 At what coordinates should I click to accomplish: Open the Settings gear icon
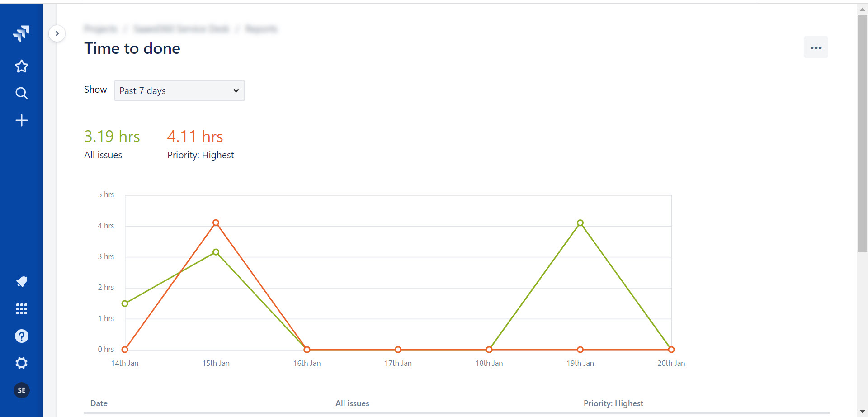pos(21,363)
